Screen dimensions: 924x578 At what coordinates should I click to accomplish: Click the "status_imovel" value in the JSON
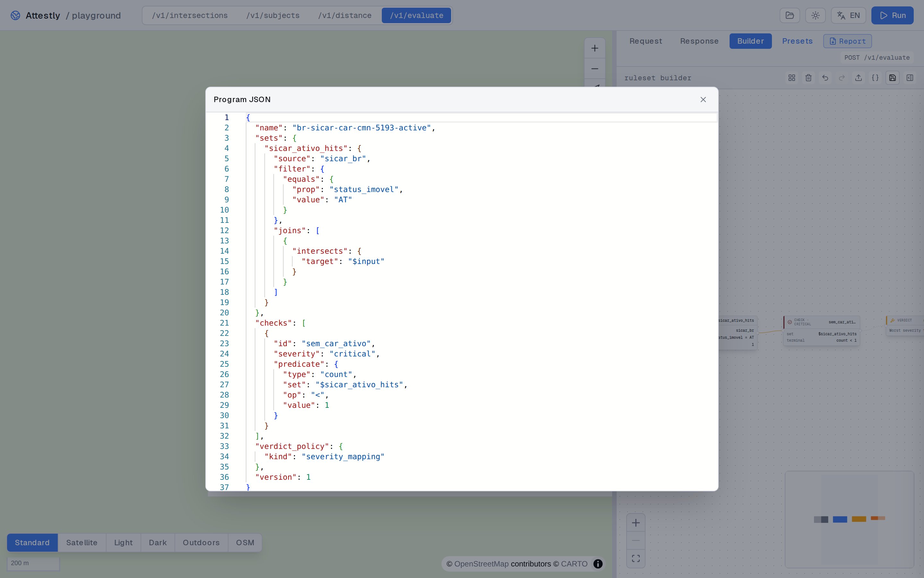[x=364, y=189]
